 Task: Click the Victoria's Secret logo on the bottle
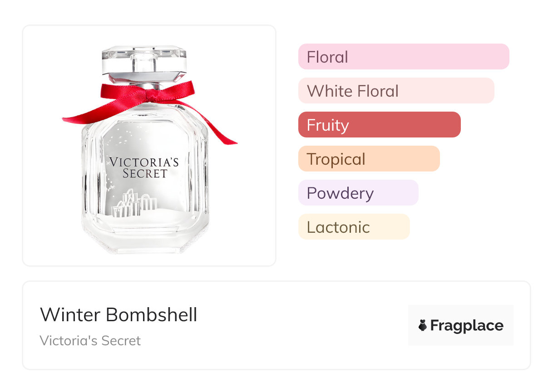point(144,167)
